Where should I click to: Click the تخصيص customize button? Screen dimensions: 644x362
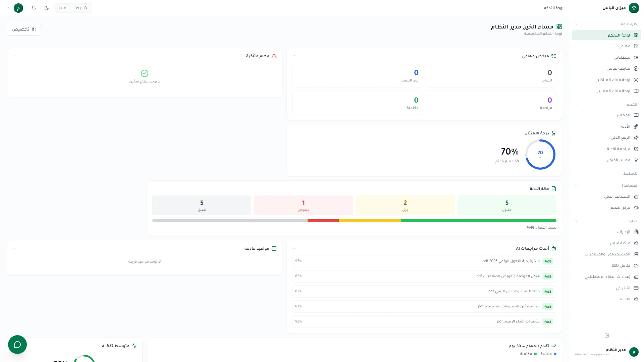click(24, 29)
